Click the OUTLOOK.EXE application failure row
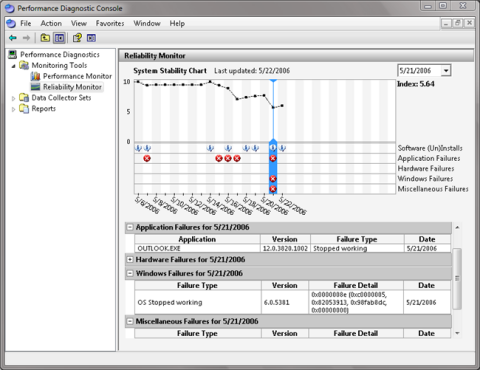 [x=293, y=248]
